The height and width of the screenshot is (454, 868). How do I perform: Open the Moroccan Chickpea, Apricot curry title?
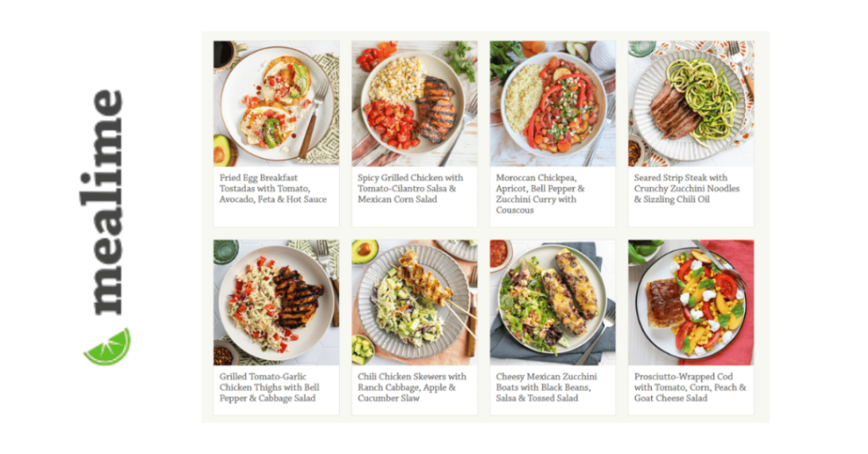point(540,194)
